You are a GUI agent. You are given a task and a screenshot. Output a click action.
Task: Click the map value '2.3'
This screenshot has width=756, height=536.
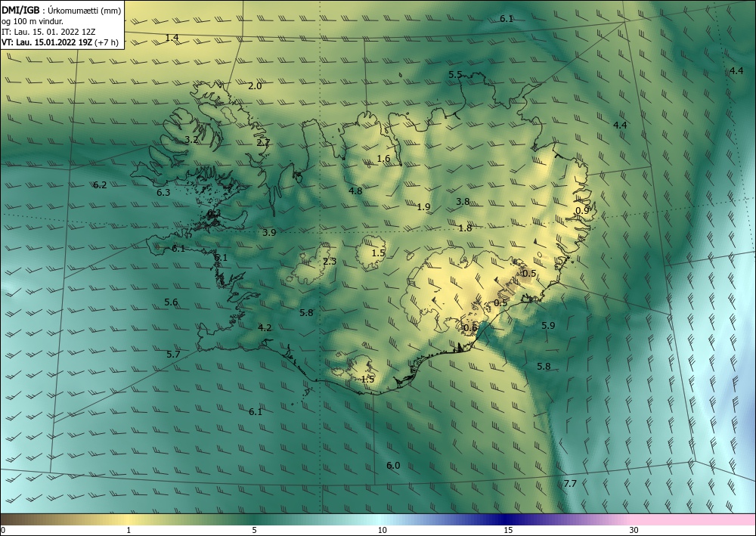coord(330,262)
